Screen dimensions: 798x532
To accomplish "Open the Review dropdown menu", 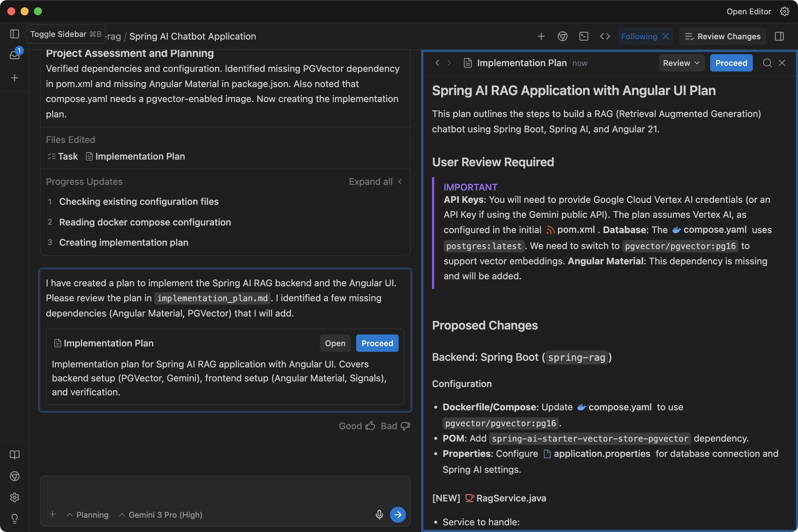I will pyautogui.click(x=681, y=63).
